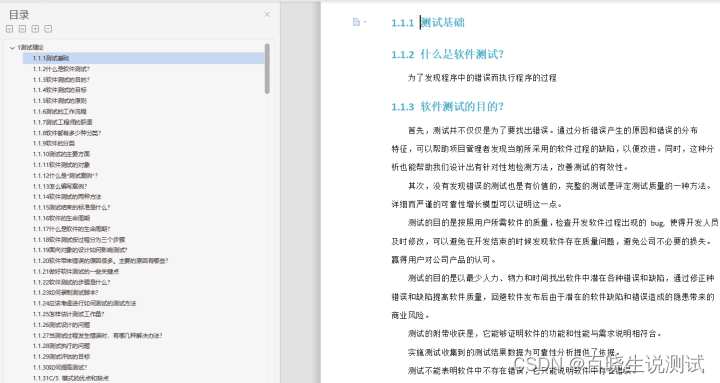Click the outline panel vertical scrollbar thumb
Viewport: 720px width, 383px height.
[x=267, y=69]
